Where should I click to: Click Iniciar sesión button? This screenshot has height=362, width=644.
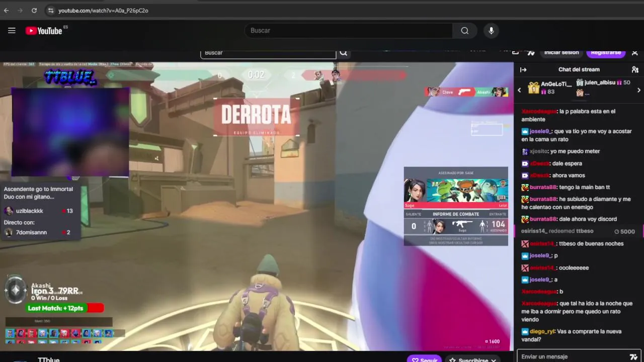[561, 52]
